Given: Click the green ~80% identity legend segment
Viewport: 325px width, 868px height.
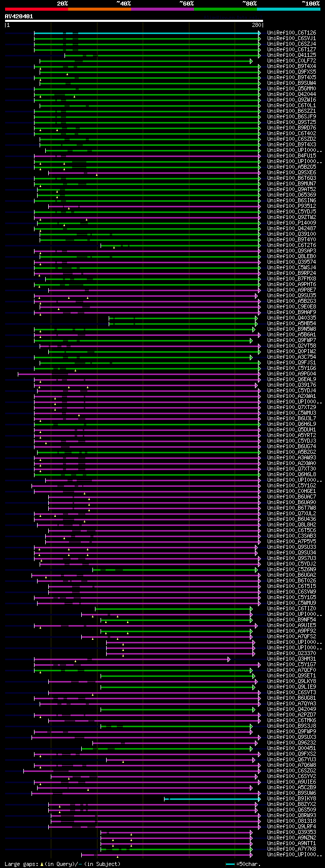Looking at the screenshot, I should tap(225, 9).
